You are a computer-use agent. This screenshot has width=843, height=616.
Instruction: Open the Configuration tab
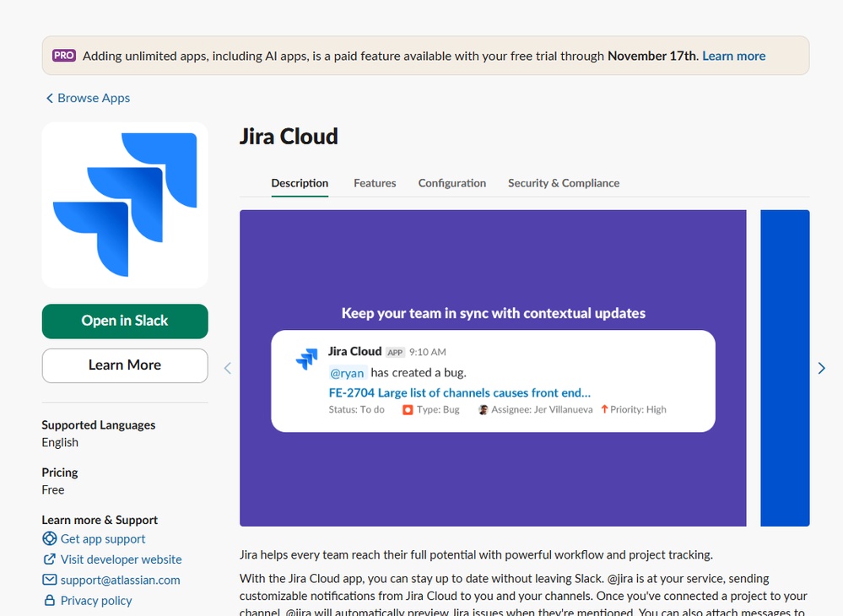(x=452, y=183)
